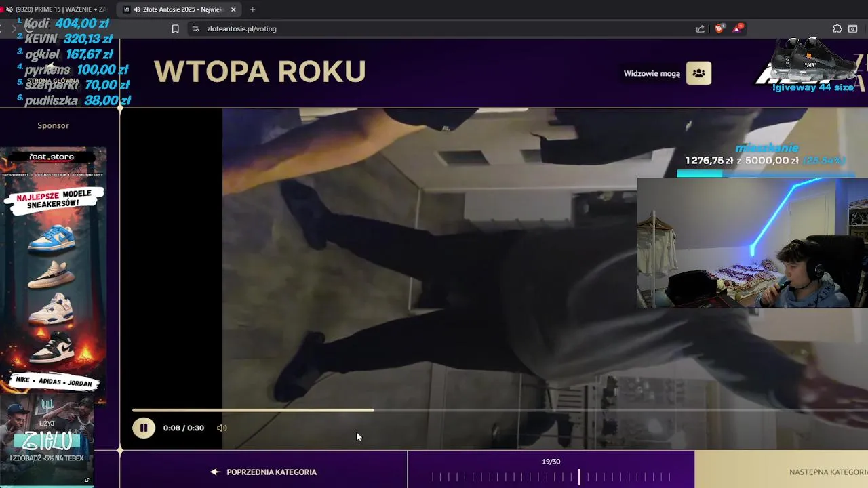
Task: Open the ZIELU Tebex discount banner
Action: [47, 441]
